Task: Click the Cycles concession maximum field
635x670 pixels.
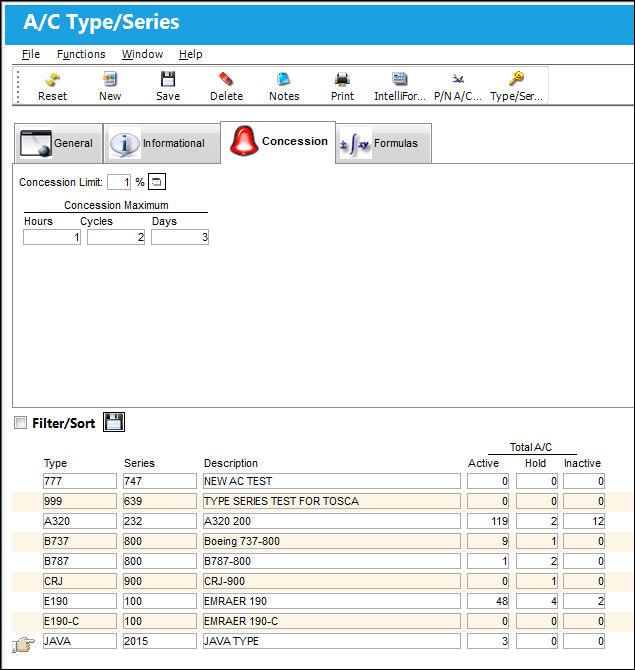Action: tap(116, 237)
